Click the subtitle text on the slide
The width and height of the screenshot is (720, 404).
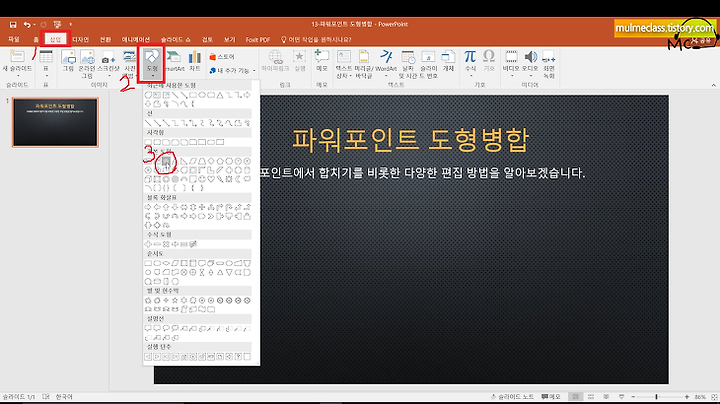point(422,173)
